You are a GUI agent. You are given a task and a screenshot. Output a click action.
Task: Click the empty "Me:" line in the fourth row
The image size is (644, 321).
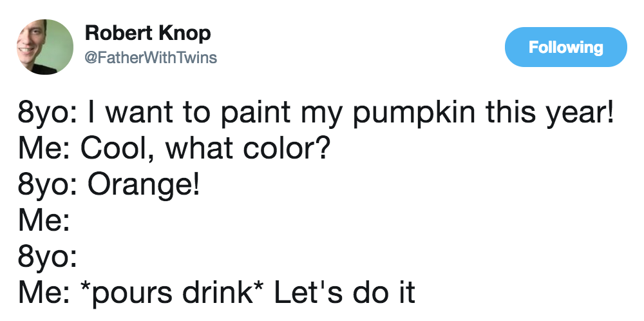click(44, 221)
